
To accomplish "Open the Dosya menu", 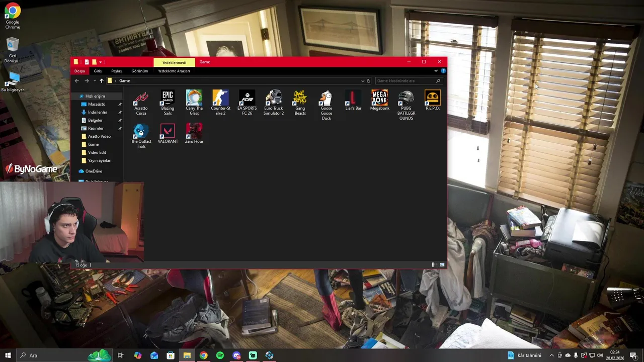I will (79, 71).
